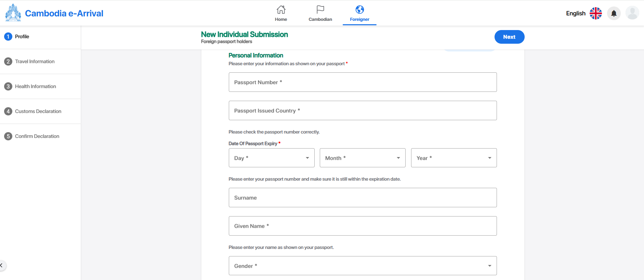
Task: Click the 'Foreign passport holders' subtitle
Action: 226,42
